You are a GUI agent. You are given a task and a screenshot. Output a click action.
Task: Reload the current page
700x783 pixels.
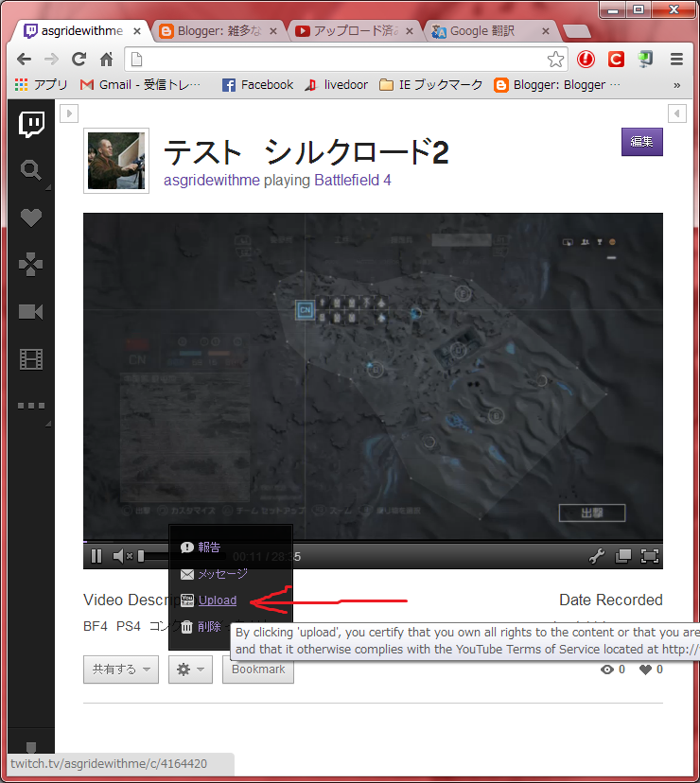click(79, 60)
